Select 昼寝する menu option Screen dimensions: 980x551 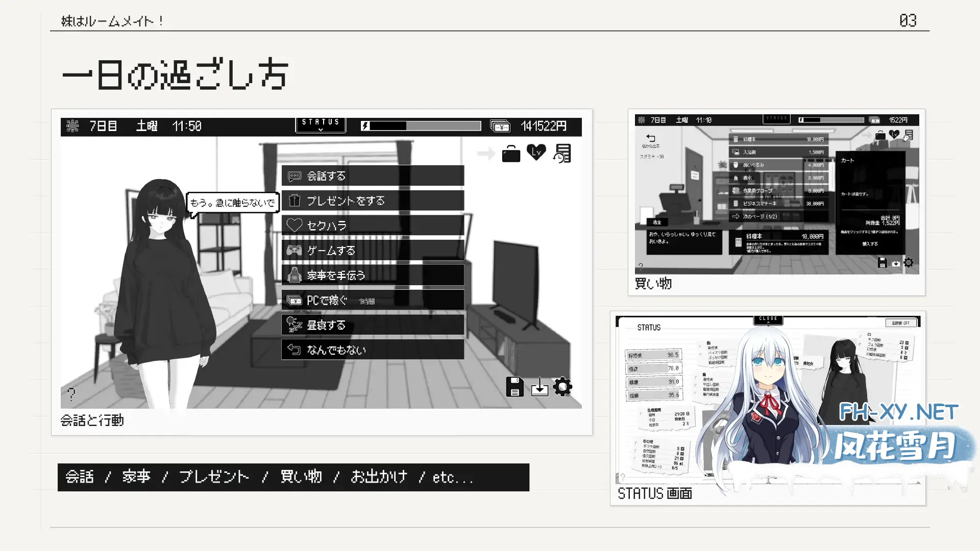pyautogui.click(x=373, y=325)
